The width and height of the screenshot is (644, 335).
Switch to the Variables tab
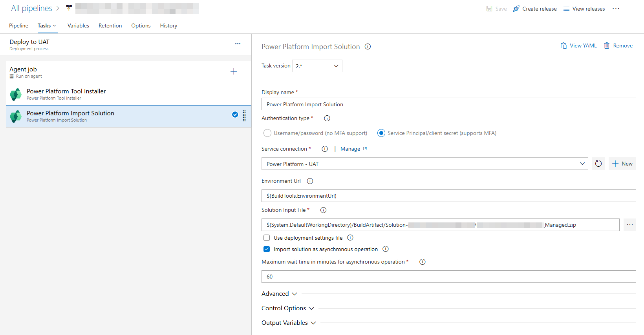78,25
